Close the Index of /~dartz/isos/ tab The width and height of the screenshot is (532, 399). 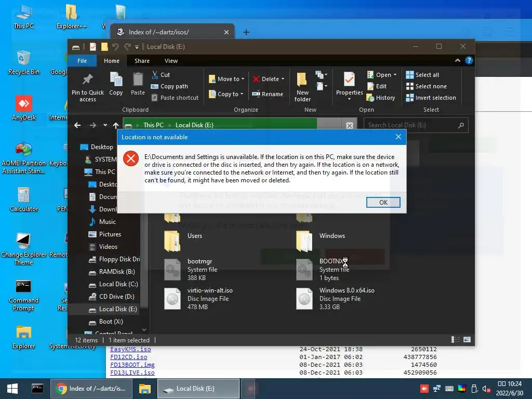[x=227, y=32]
